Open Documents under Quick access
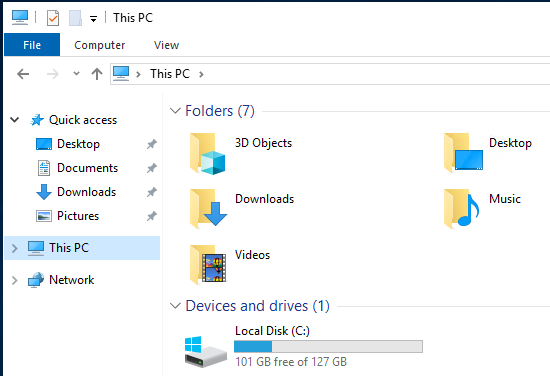The image size is (550, 376). pyautogui.click(x=87, y=168)
